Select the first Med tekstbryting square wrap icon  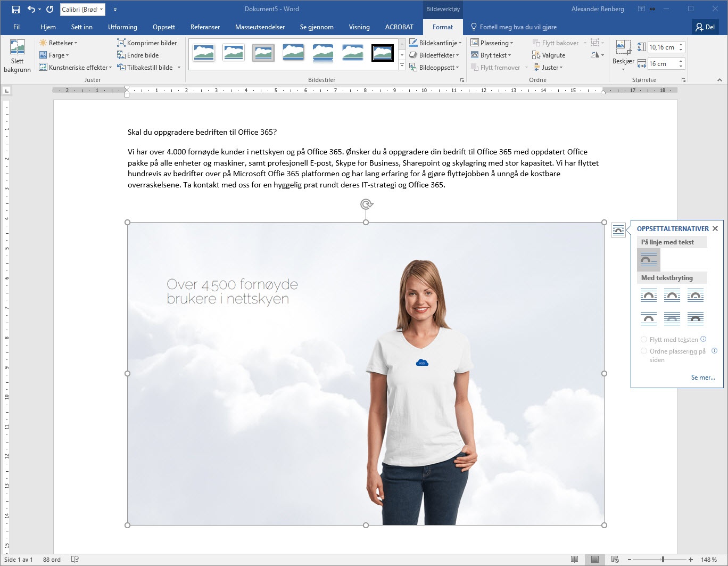[649, 295]
